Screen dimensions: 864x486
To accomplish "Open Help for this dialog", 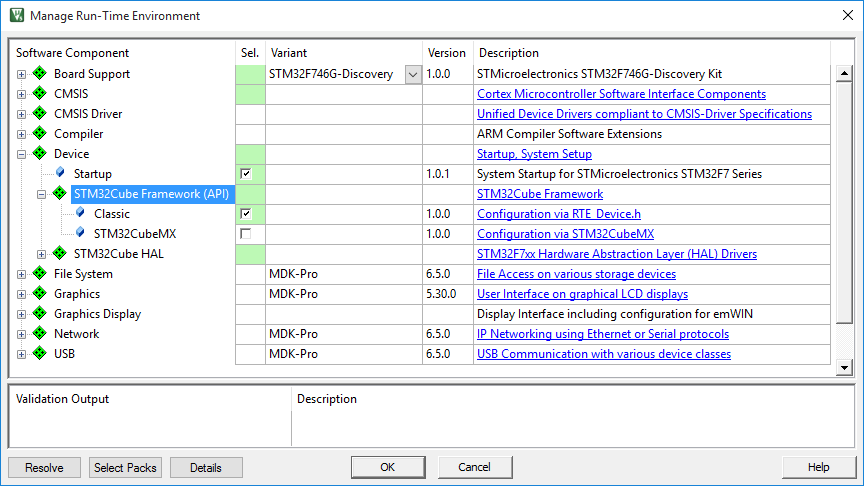I will point(818,467).
